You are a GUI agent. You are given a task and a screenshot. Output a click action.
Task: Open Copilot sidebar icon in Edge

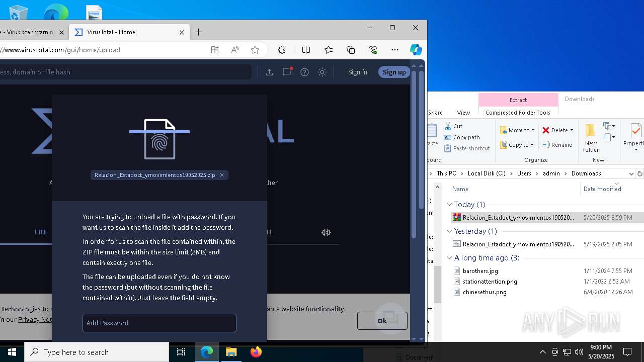[416, 50]
